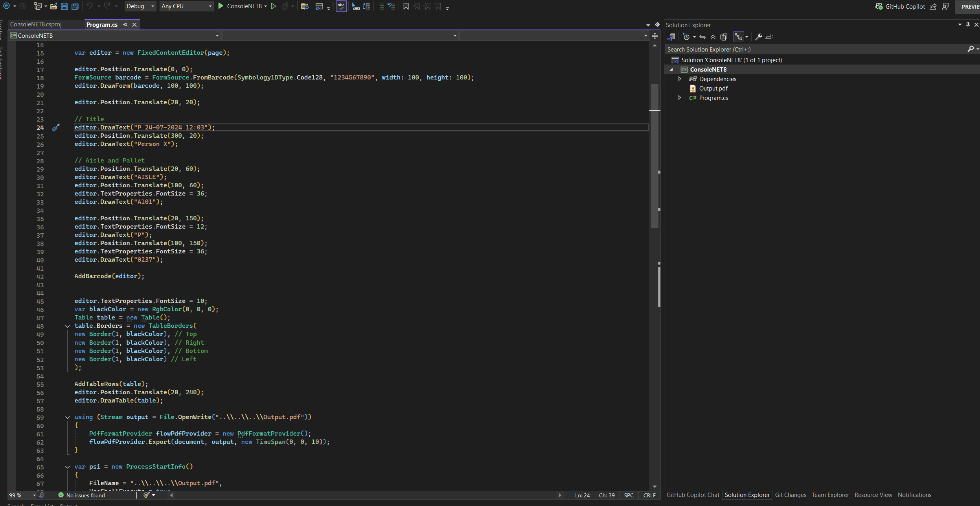The width and height of the screenshot is (980, 506).
Task: Open the Git Changes tab
Action: 790,495
